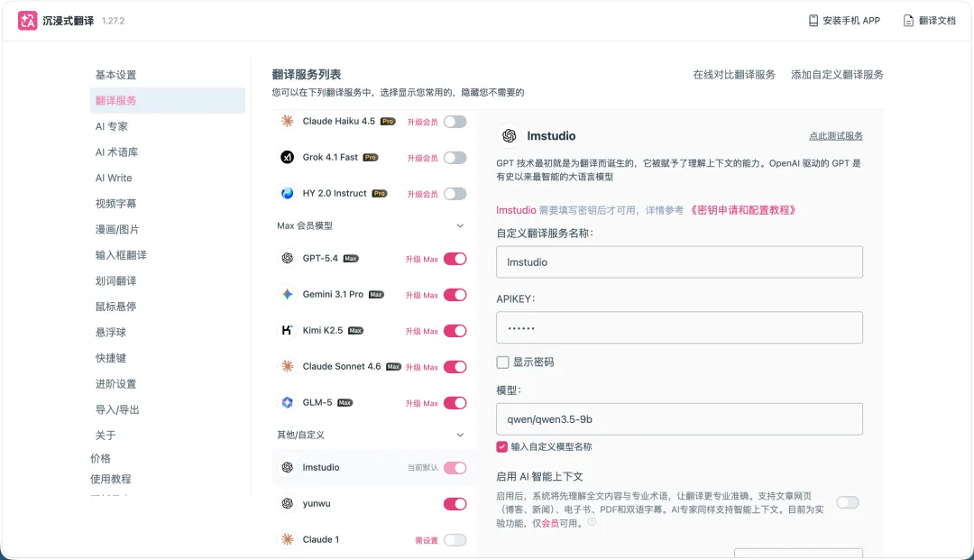
Task: Click the Immersive Translate logo icon
Action: pyautogui.click(x=27, y=21)
